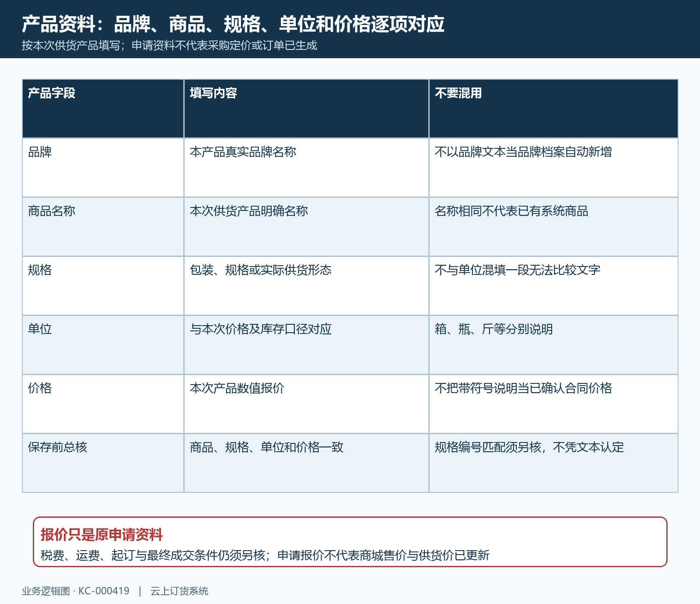Click the note starting 税费、运费、起订

pos(265,555)
